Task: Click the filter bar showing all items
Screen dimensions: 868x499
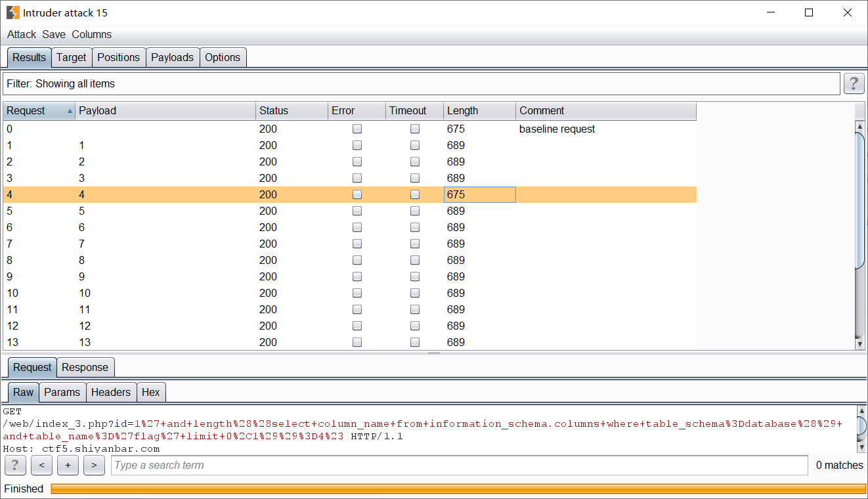Action: (x=422, y=83)
